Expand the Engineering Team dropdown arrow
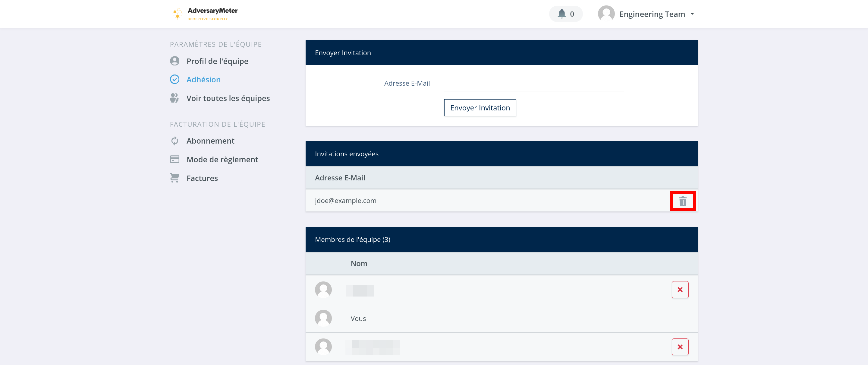 tap(692, 14)
